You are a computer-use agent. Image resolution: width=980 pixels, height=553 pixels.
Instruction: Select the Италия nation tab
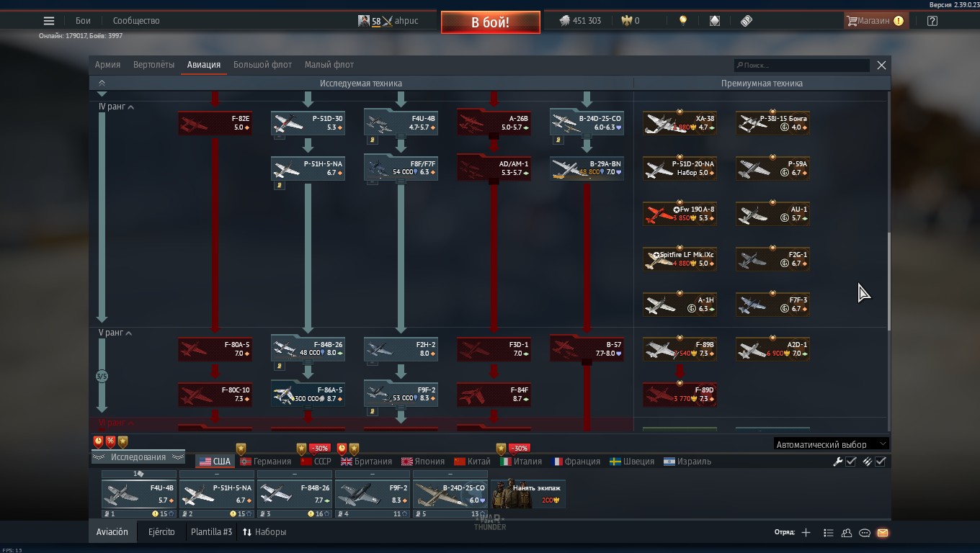(x=522, y=462)
